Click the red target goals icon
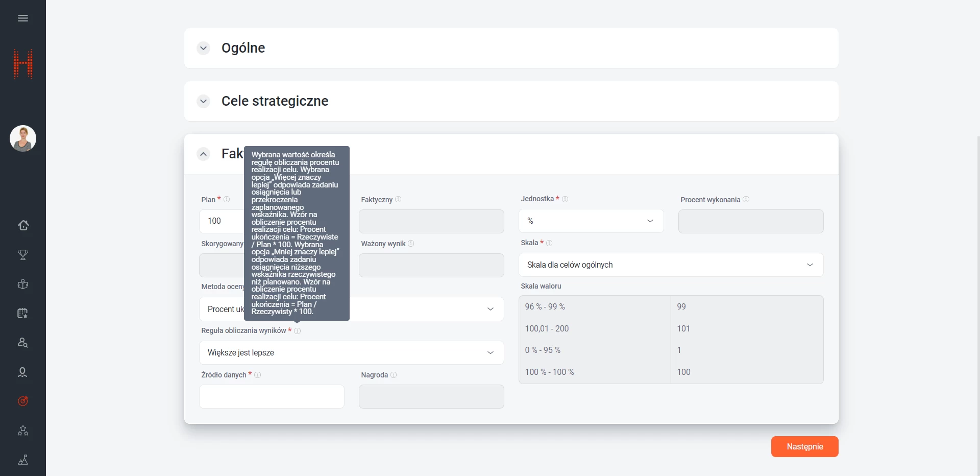 [23, 401]
